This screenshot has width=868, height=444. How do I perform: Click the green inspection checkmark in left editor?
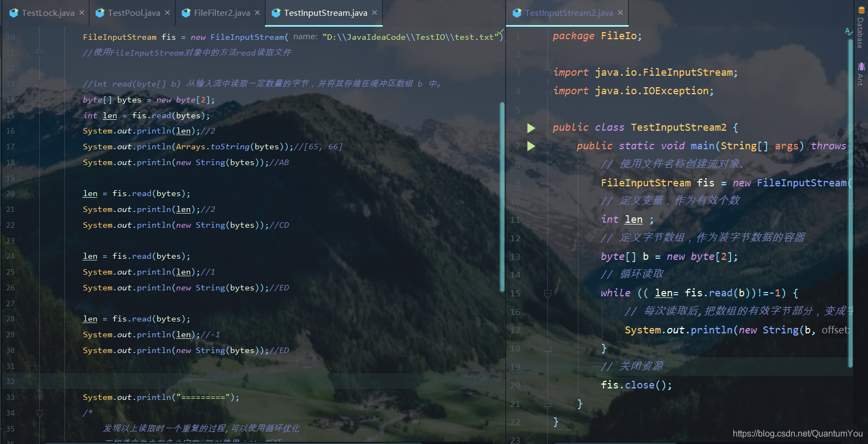[501, 33]
